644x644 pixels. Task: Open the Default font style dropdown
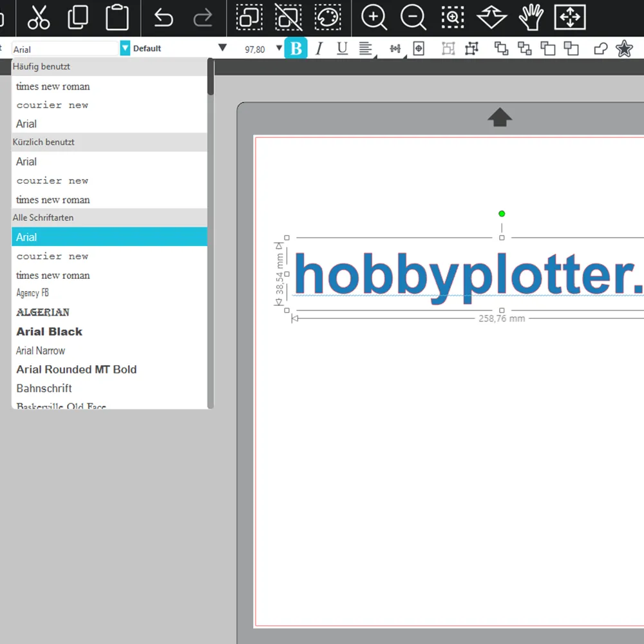pyautogui.click(x=222, y=48)
